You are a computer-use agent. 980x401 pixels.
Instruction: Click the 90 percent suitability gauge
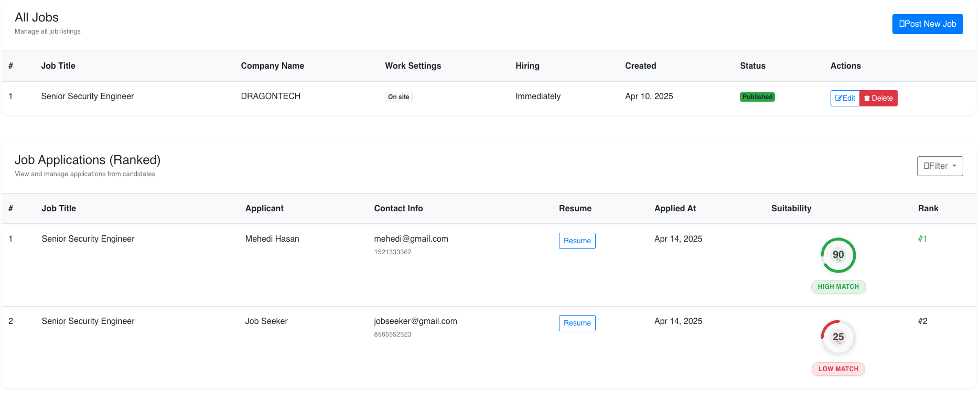pyautogui.click(x=838, y=255)
